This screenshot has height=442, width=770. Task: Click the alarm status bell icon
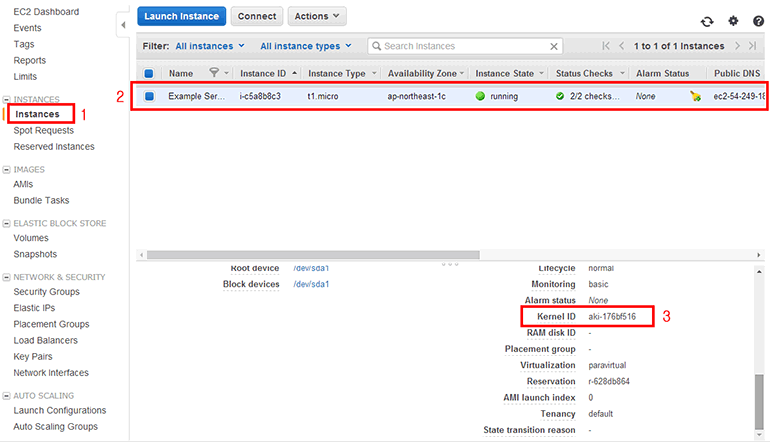(x=695, y=96)
